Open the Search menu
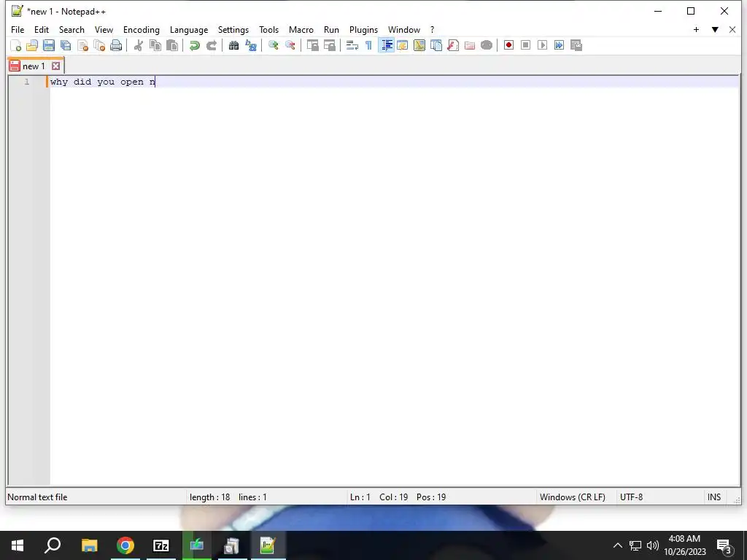747x560 pixels. (x=71, y=29)
